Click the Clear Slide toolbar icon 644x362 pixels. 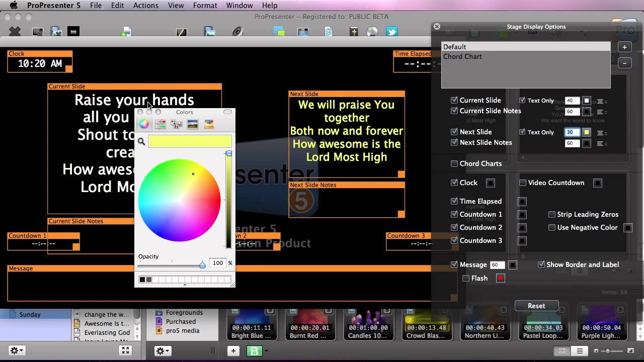pyautogui.click(x=38, y=32)
